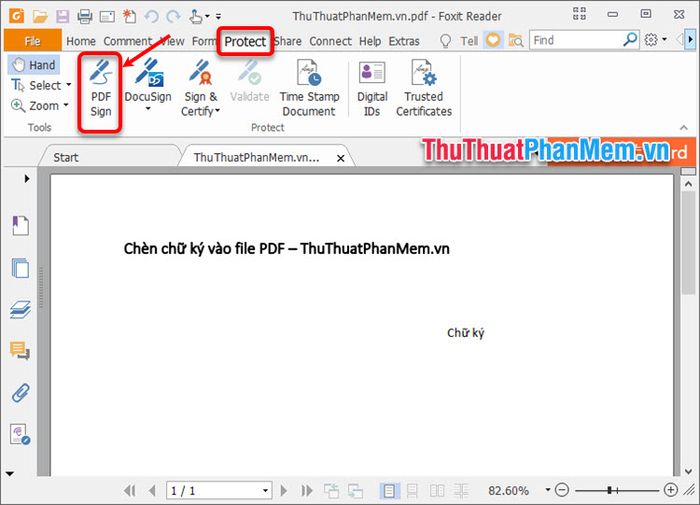Open Digital IDs
Image resolution: width=700 pixels, height=505 pixels.
coord(372,88)
